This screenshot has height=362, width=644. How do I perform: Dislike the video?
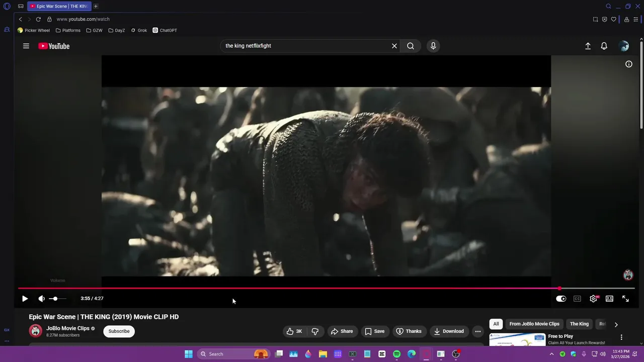click(315, 331)
